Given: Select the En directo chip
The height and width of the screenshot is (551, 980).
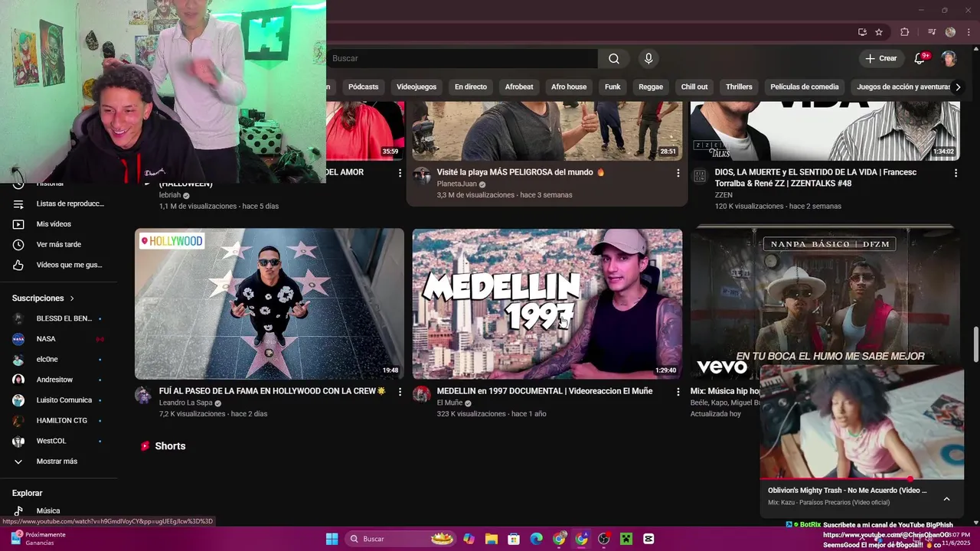Looking at the screenshot, I should (x=471, y=87).
